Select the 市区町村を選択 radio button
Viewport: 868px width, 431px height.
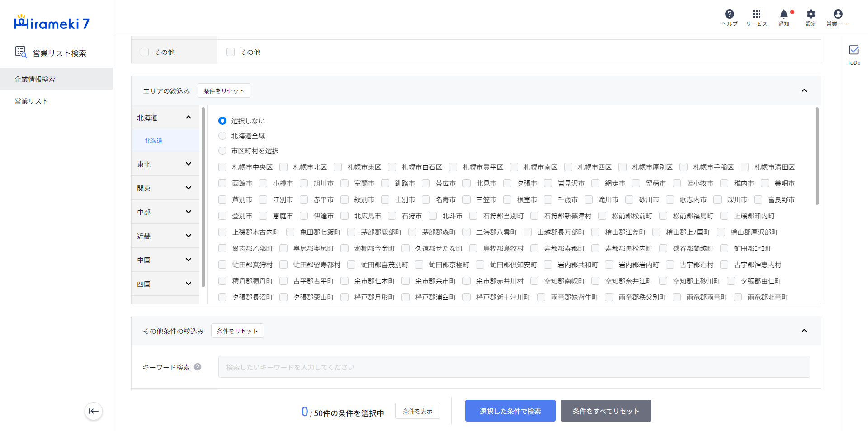tap(222, 151)
